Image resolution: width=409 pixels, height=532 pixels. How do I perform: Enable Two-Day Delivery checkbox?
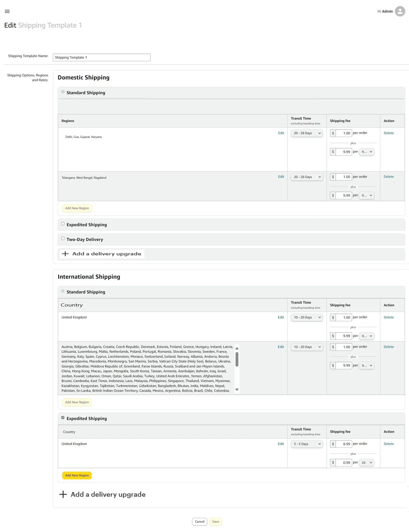63,239
